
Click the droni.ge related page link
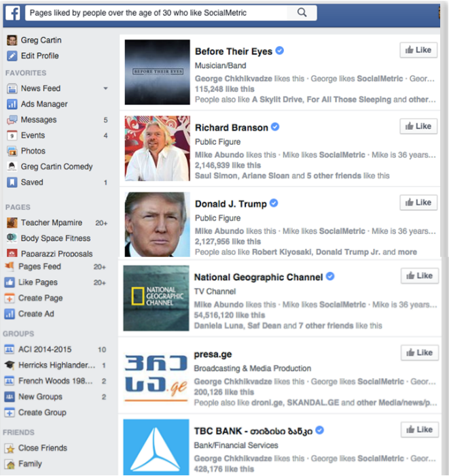[x=266, y=403]
